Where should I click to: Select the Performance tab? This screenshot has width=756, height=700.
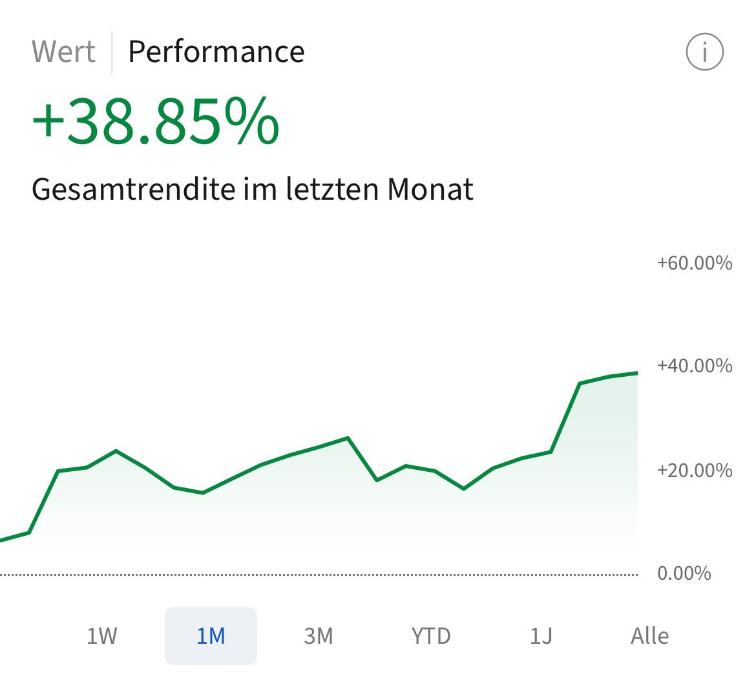pos(216,52)
